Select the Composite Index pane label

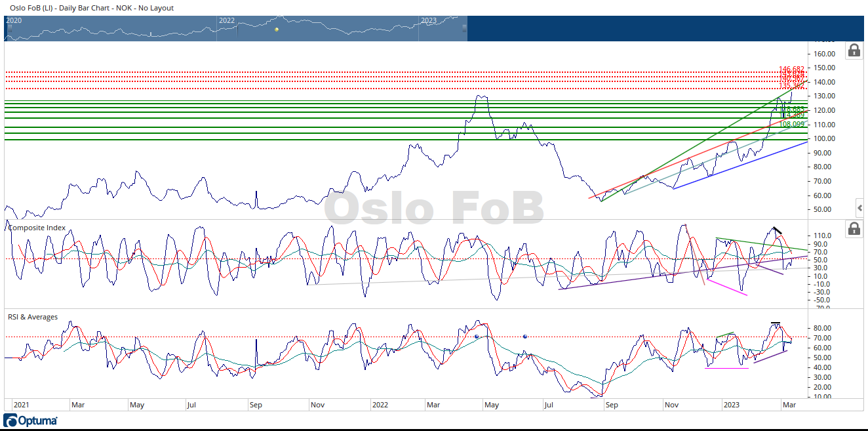point(37,228)
